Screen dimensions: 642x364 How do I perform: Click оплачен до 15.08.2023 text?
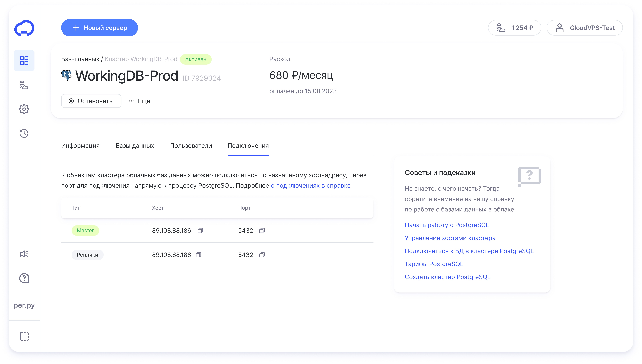tap(303, 91)
